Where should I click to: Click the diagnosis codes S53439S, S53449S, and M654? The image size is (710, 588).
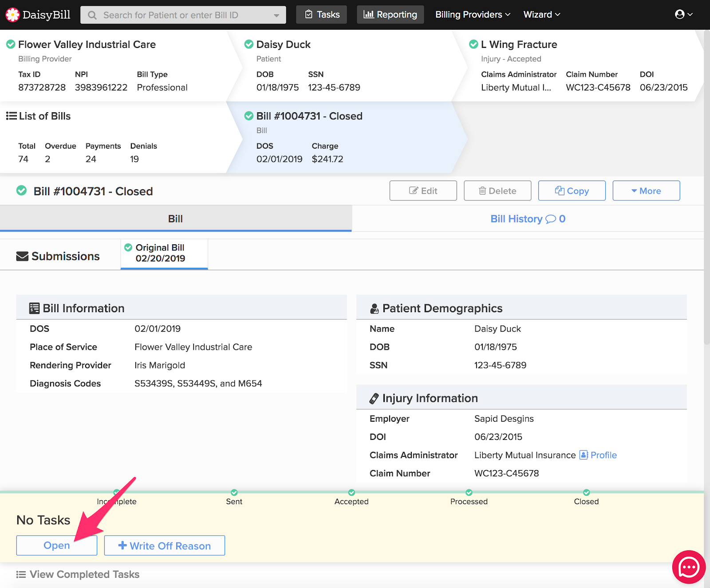[198, 384]
